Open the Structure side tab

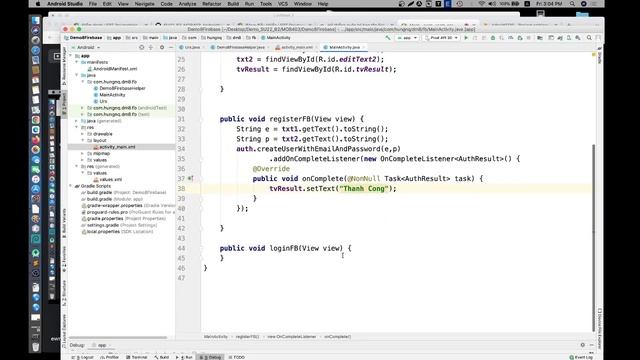coord(64,293)
